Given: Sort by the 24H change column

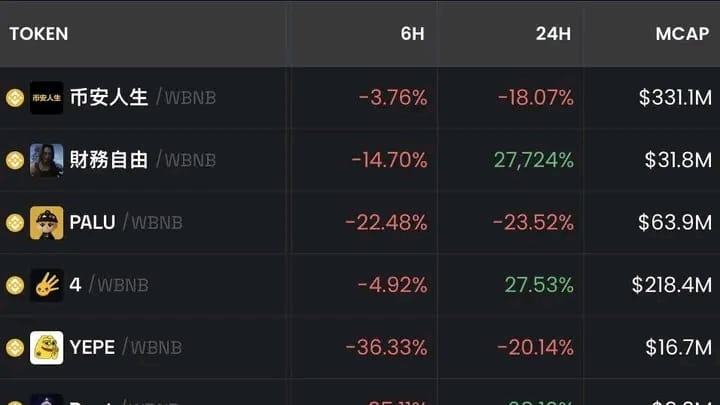Looking at the screenshot, I should [553, 34].
